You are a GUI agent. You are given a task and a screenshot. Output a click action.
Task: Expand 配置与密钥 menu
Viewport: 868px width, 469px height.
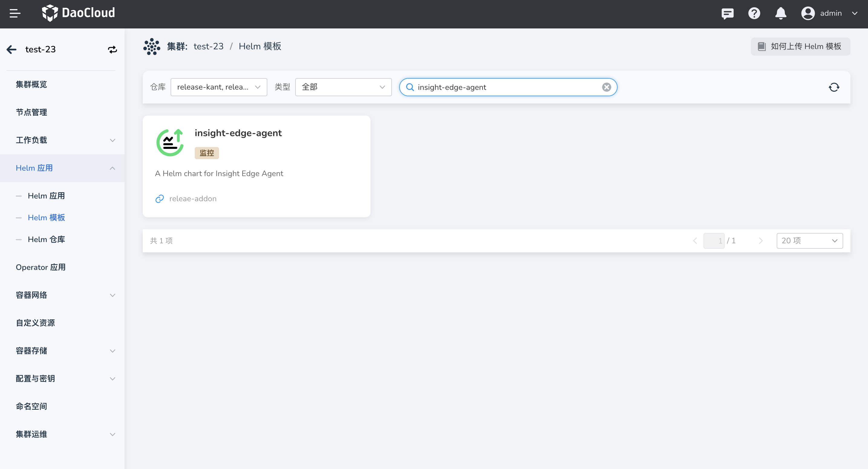(62, 379)
